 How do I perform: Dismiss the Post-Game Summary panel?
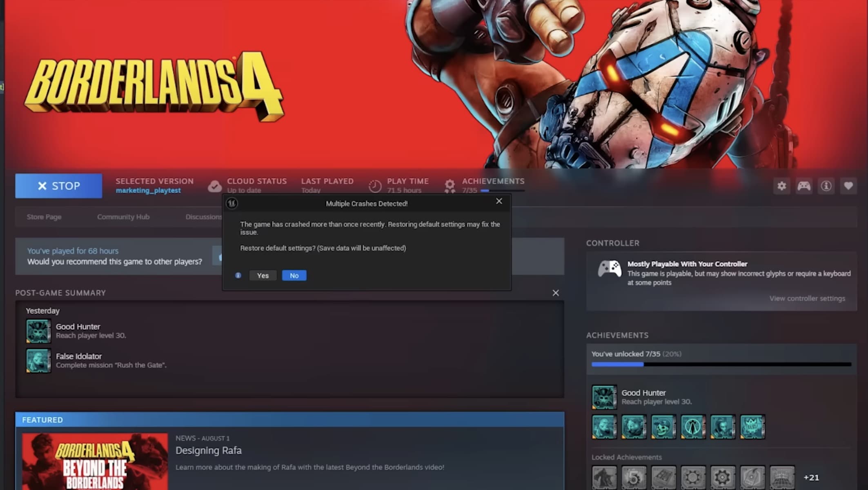pyautogui.click(x=555, y=293)
